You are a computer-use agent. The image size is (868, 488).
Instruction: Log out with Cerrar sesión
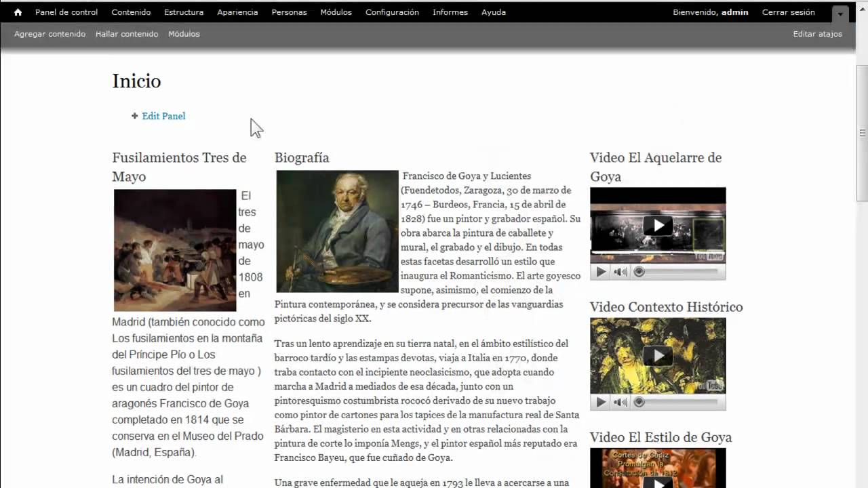tap(789, 12)
